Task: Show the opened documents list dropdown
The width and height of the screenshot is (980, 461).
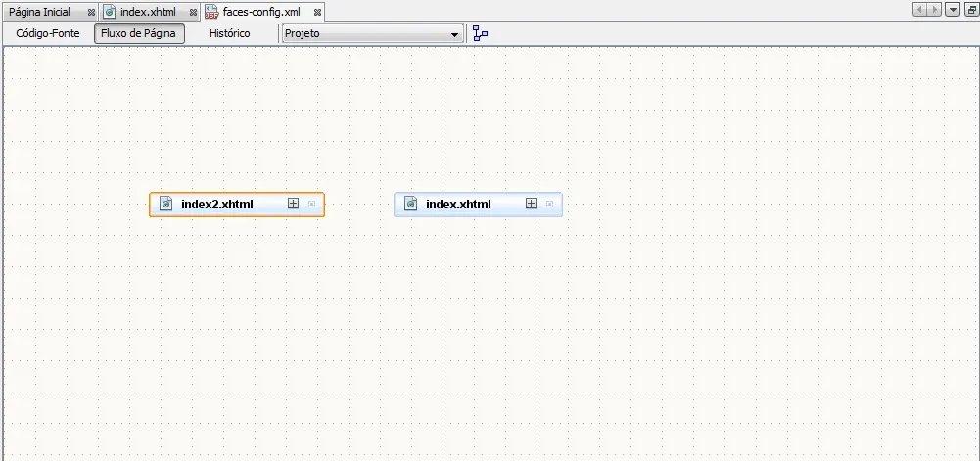Action: [953, 10]
